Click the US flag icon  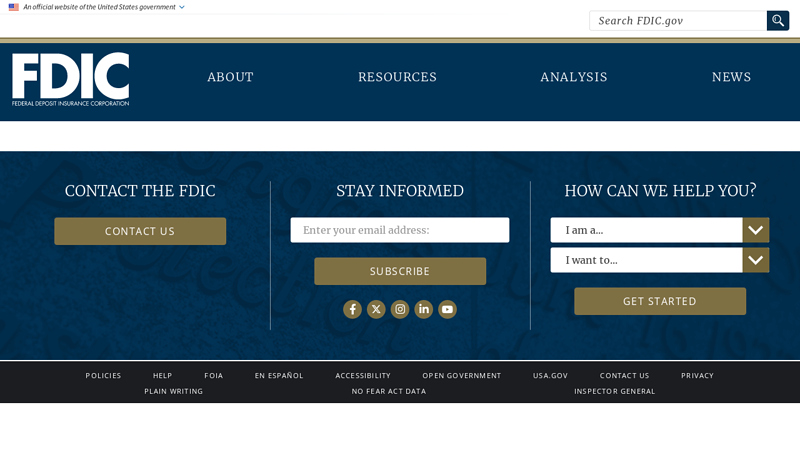14,7
